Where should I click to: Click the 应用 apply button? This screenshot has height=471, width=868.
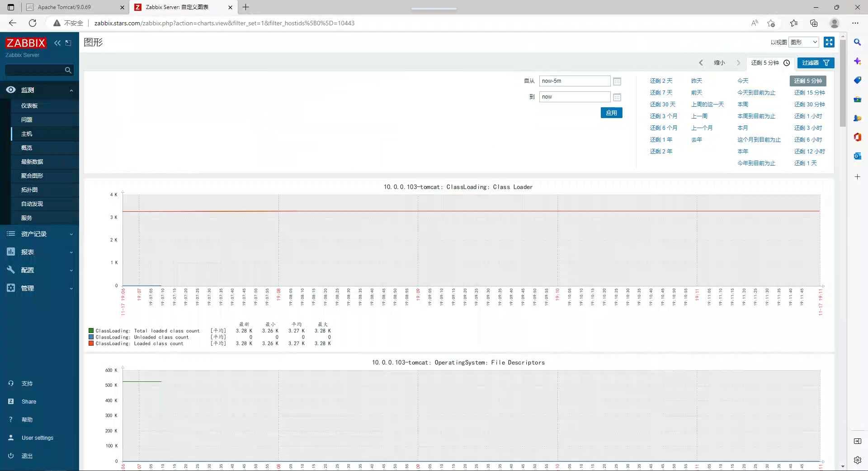click(612, 113)
